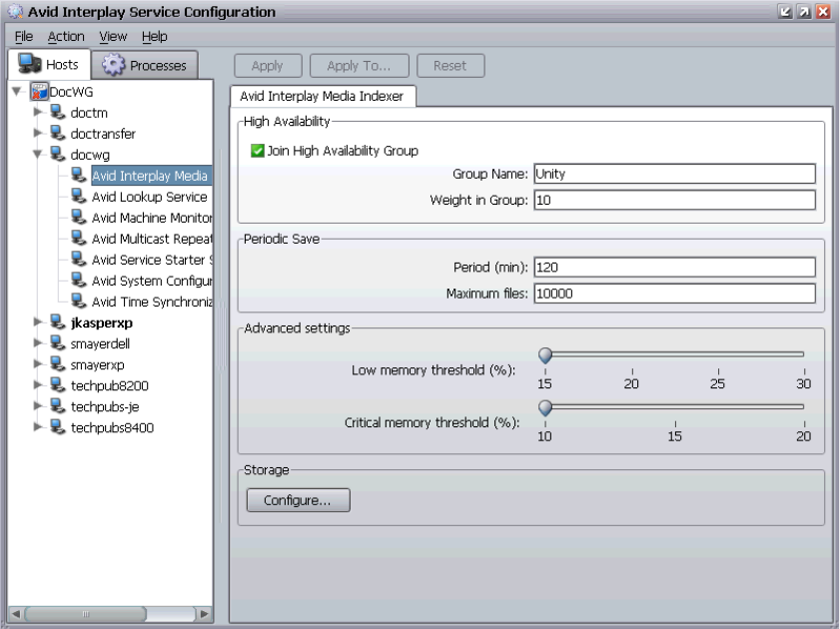Click the 25 mark on the Low memory slider track
Viewport: 840px width, 629px height.
pyautogui.click(x=718, y=354)
